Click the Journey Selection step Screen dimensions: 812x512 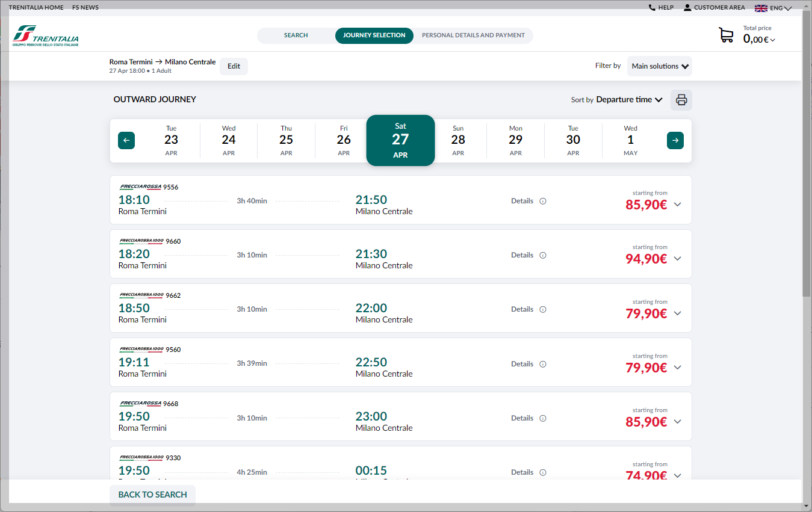tap(374, 35)
